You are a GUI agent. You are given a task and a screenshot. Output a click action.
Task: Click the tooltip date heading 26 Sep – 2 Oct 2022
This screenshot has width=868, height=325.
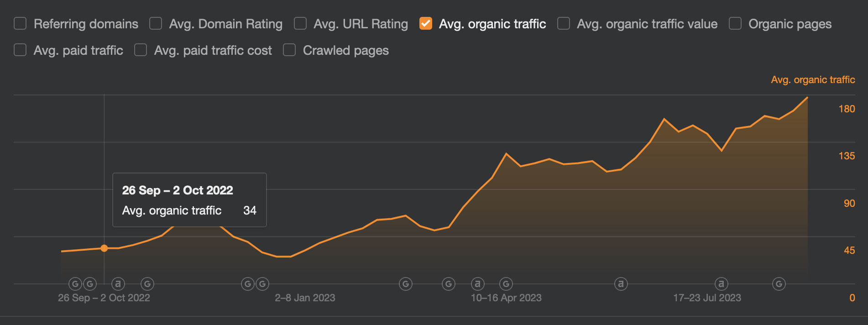point(178,190)
